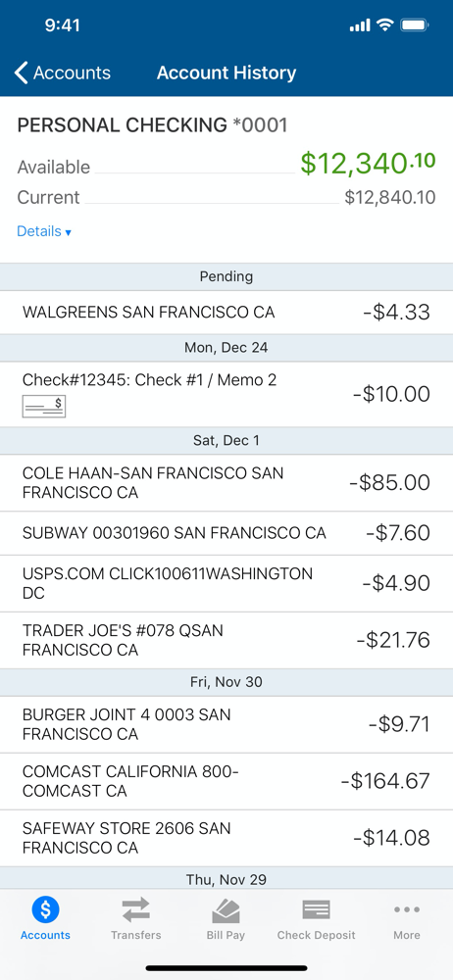Image resolution: width=453 pixels, height=980 pixels.
Task: Select the Subway 00301960 transaction
Action: click(226, 533)
